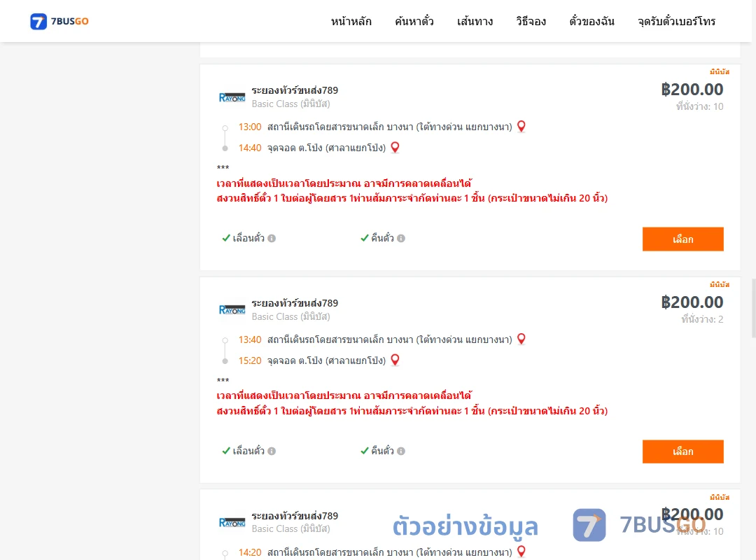Click the ฿200.00 price on the 13:00 trip
The height and width of the screenshot is (560, 756).
click(692, 89)
